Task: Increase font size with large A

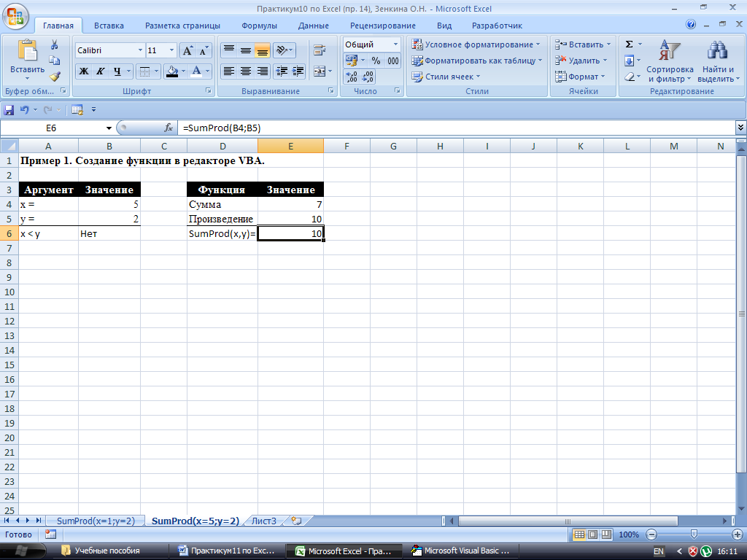Action: pyautogui.click(x=187, y=50)
